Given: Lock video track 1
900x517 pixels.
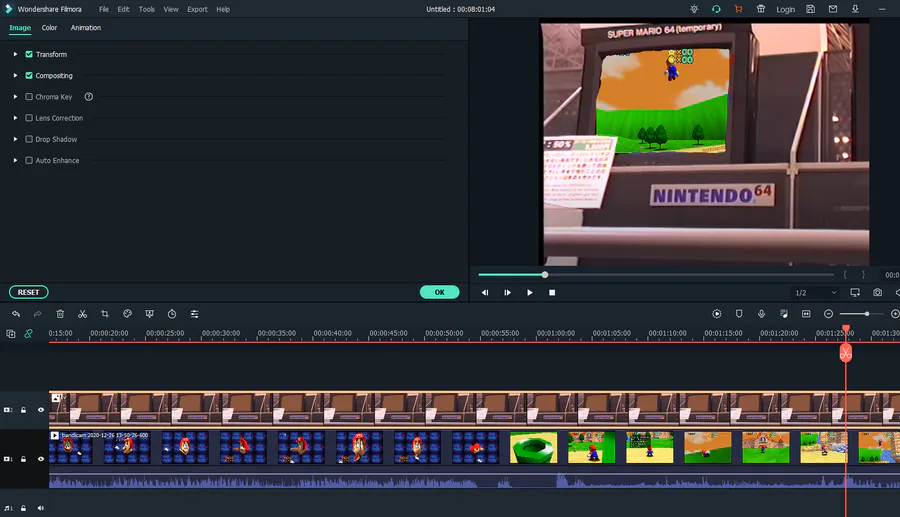Looking at the screenshot, I should [24, 459].
